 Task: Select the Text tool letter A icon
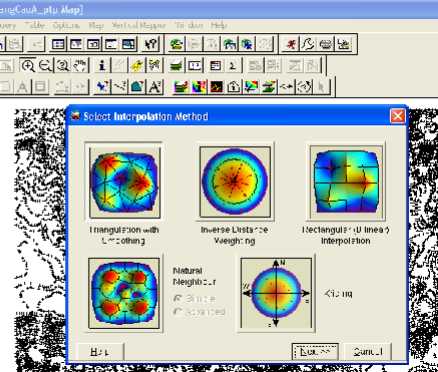click(x=22, y=87)
